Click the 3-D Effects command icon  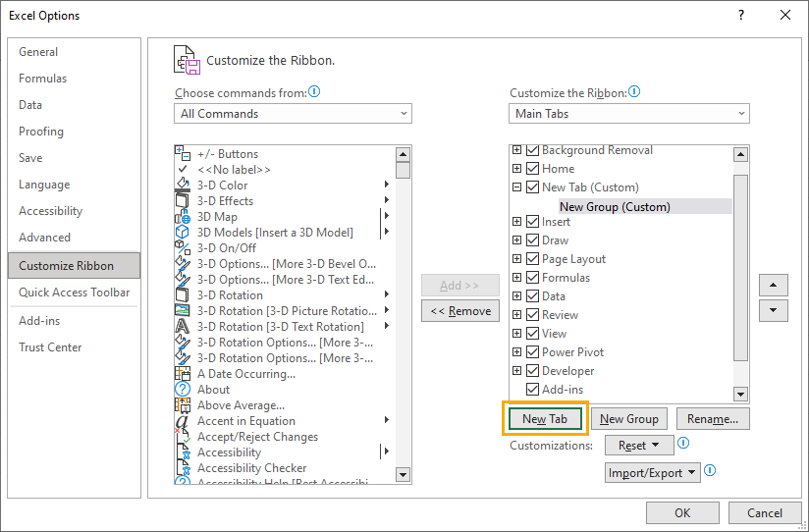point(183,200)
